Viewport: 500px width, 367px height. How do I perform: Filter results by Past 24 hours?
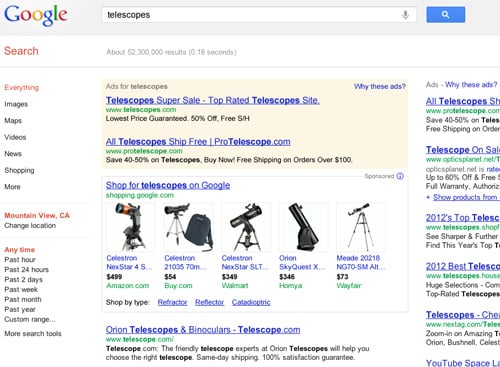pos(27,270)
